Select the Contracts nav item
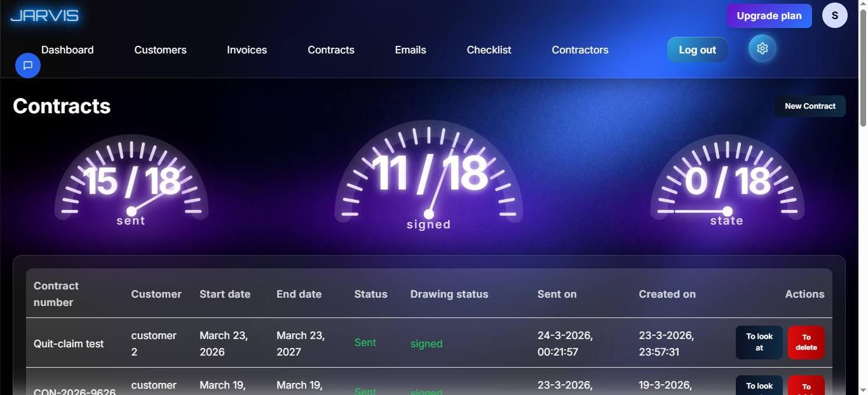Image resolution: width=868 pixels, height=395 pixels. [331, 50]
